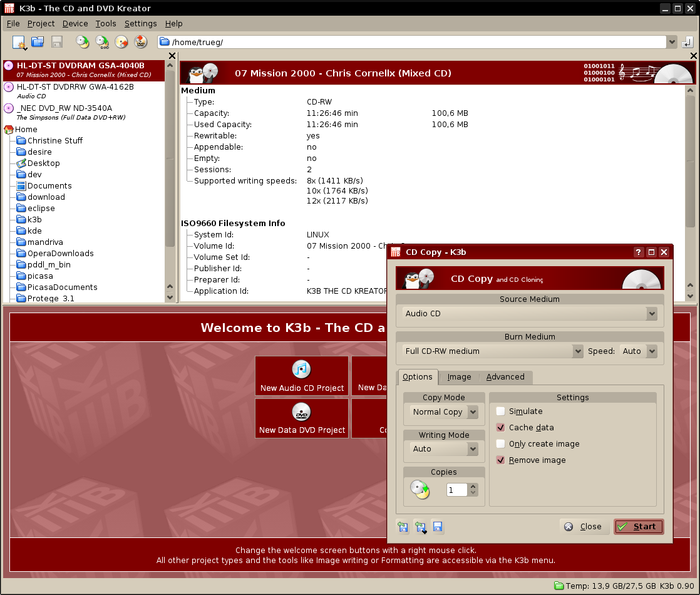Open the Source Medium dropdown
This screenshot has width=700, height=595.
[x=530, y=314]
